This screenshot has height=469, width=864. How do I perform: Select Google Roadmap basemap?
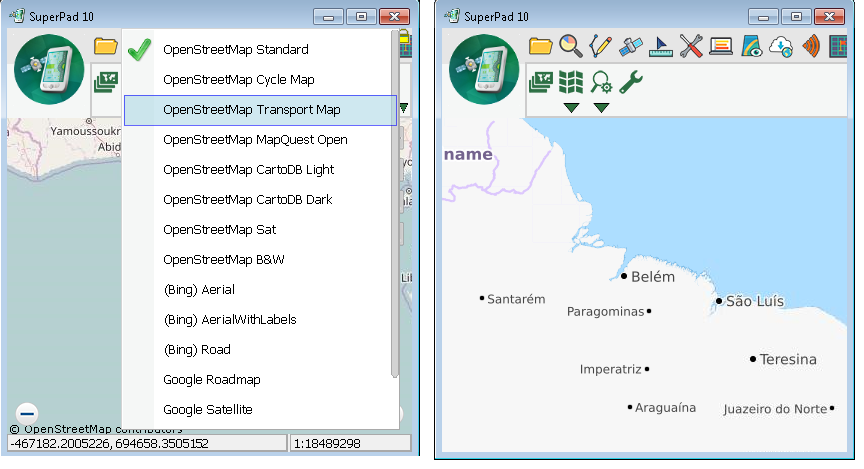click(x=260, y=380)
